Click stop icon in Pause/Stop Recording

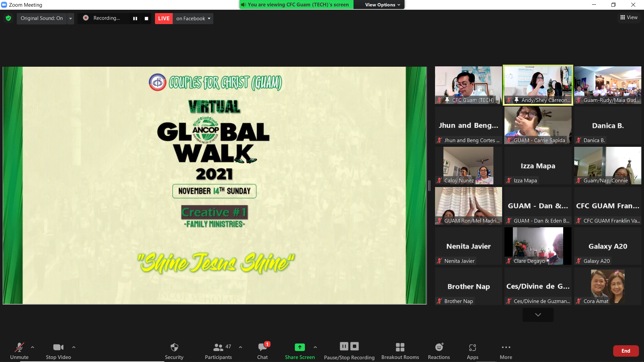click(355, 346)
